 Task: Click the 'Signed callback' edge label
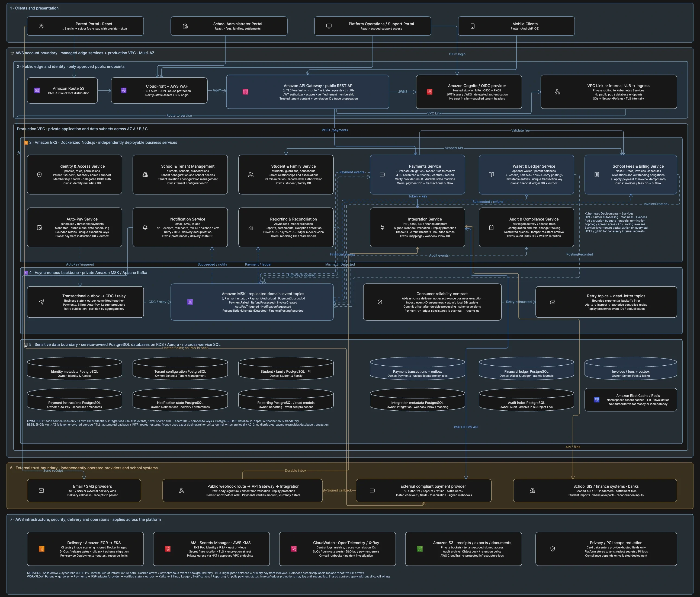coord(339,490)
